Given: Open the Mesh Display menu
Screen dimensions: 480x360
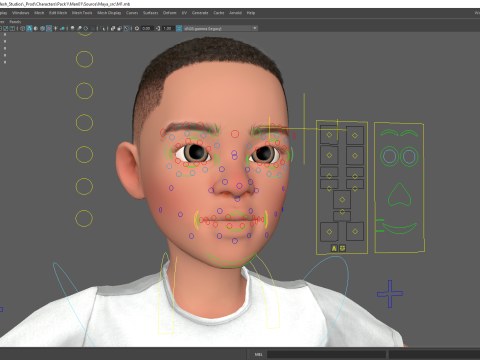Looking at the screenshot, I should (x=109, y=13).
